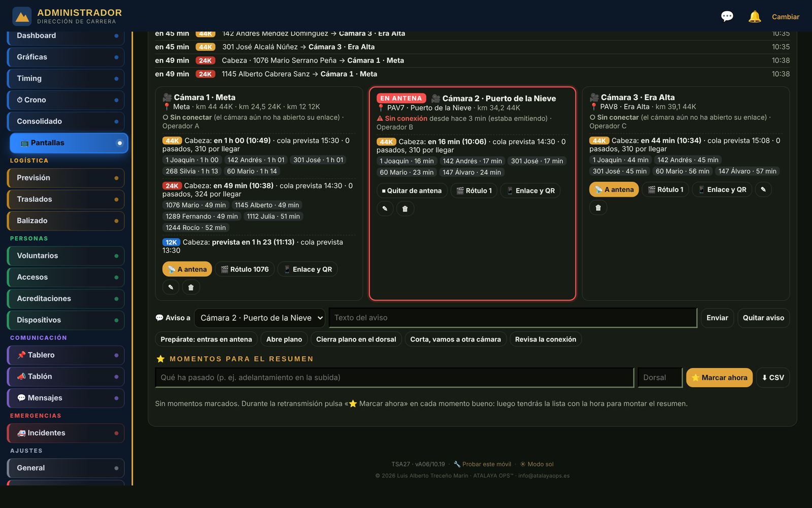Open Incidentes under Emergencias
This screenshot has width=812, height=508.
click(x=66, y=433)
